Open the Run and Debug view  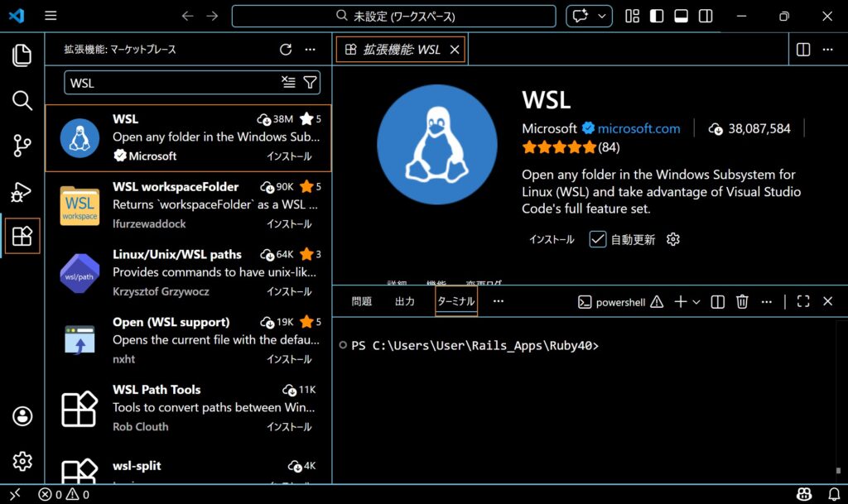coord(22,193)
